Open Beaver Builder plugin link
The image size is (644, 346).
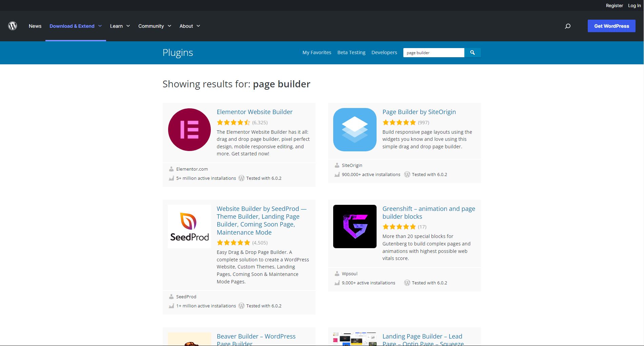(256, 339)
